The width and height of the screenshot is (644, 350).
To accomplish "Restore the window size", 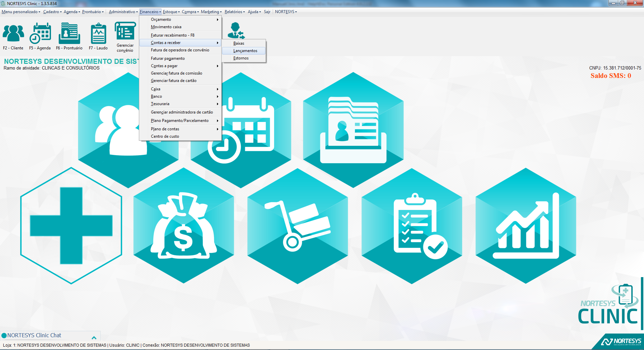I will [x=622, y=3].
